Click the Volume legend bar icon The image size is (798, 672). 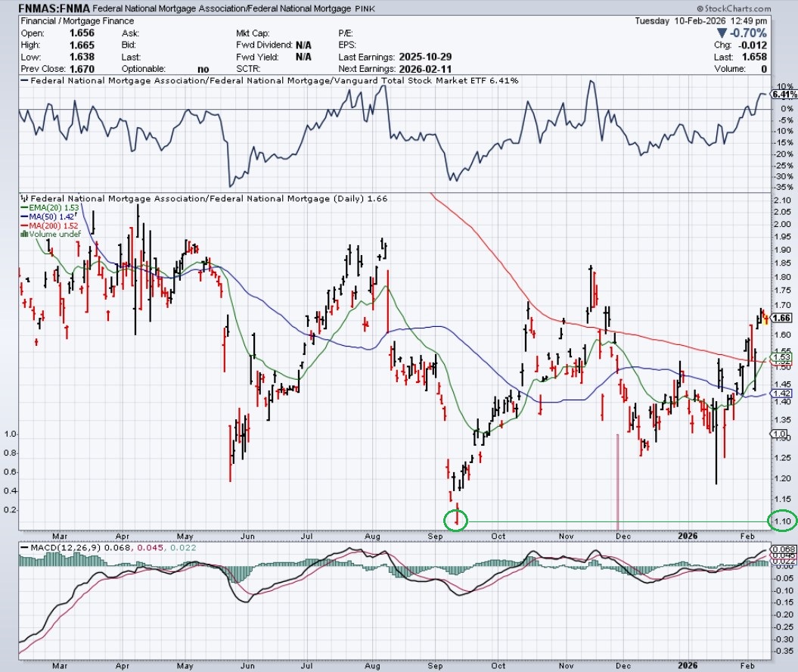[24, 234]
